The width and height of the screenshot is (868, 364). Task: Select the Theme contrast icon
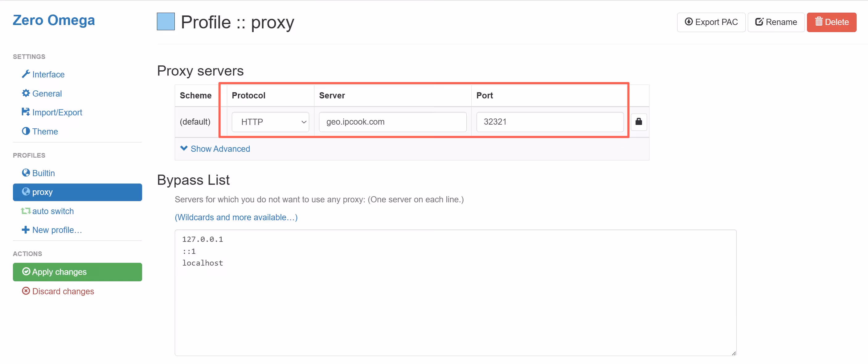pyautogui.click(x=26, y=131)
